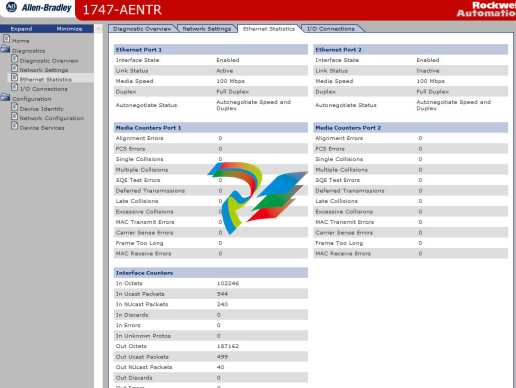Open Diagnostic Overview in the sidebar tree
This screenshot has width=516, height=388.
click(x=49, y=61)
